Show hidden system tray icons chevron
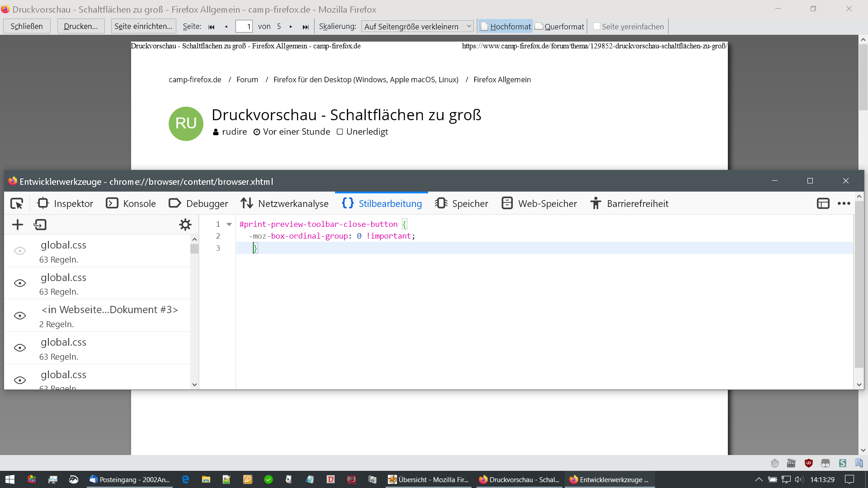868x488 pixels. tap(759, 480)
